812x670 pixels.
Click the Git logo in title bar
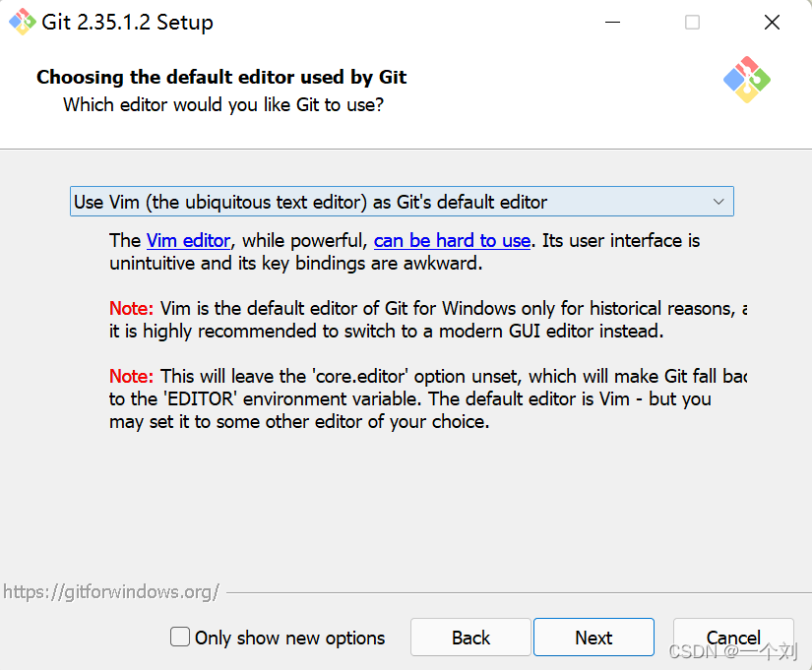click(x=23, y=22)
